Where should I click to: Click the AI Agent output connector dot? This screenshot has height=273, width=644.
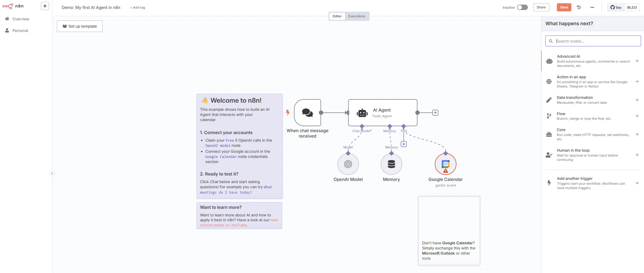(x=417, y=113)
